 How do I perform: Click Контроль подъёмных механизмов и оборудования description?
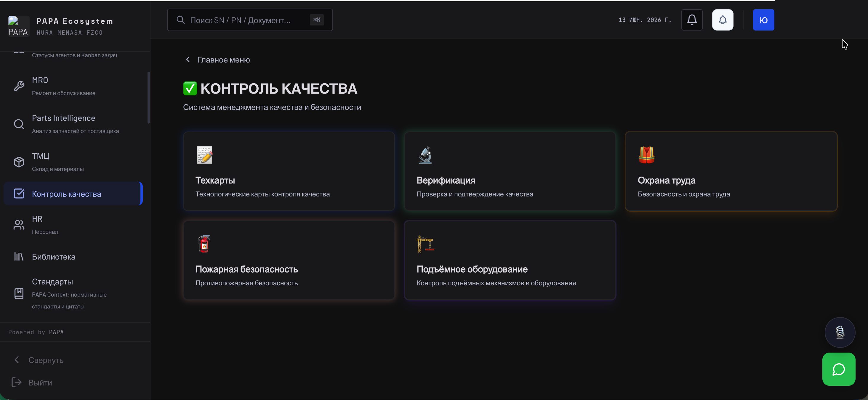[496, 283]
